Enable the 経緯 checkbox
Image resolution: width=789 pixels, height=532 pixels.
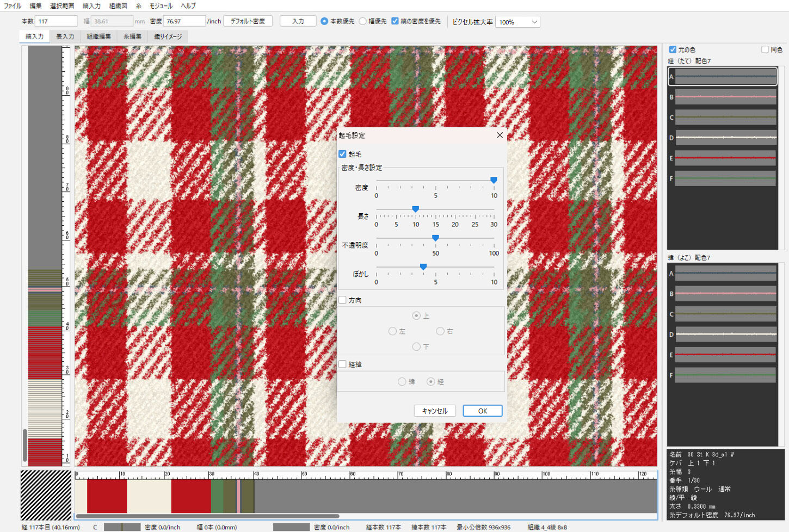point(343,364)
